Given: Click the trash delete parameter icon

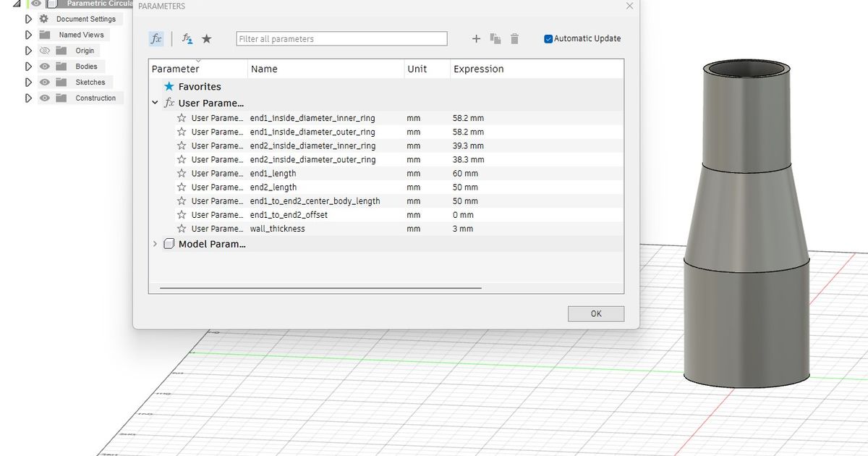Looking at the screenshot, I should coord(514,39).
